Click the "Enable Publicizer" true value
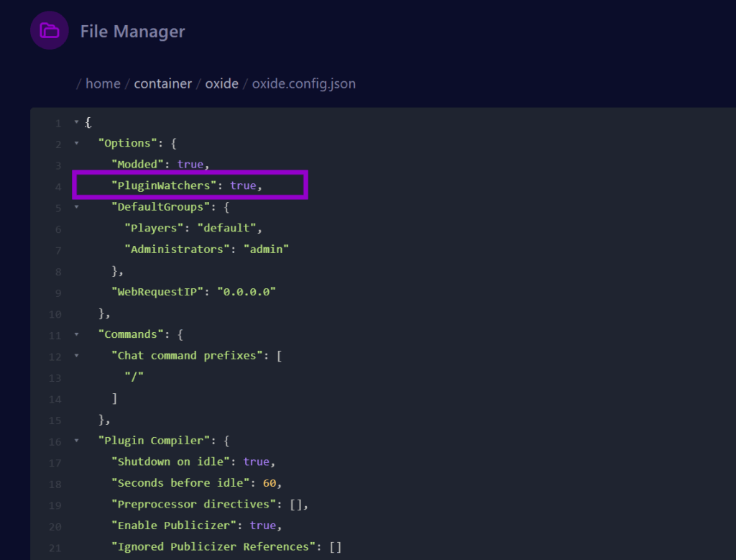This screenshot has width=736, height=560. (262, 525)
